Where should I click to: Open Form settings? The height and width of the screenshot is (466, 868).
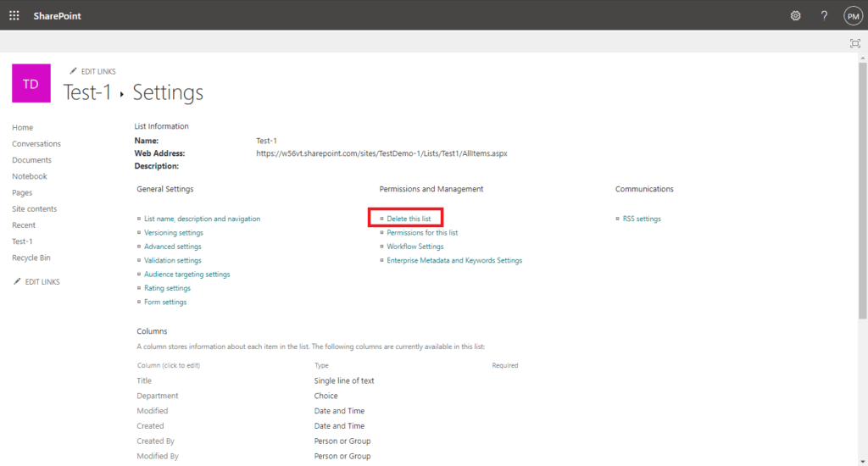pos(165,302)
